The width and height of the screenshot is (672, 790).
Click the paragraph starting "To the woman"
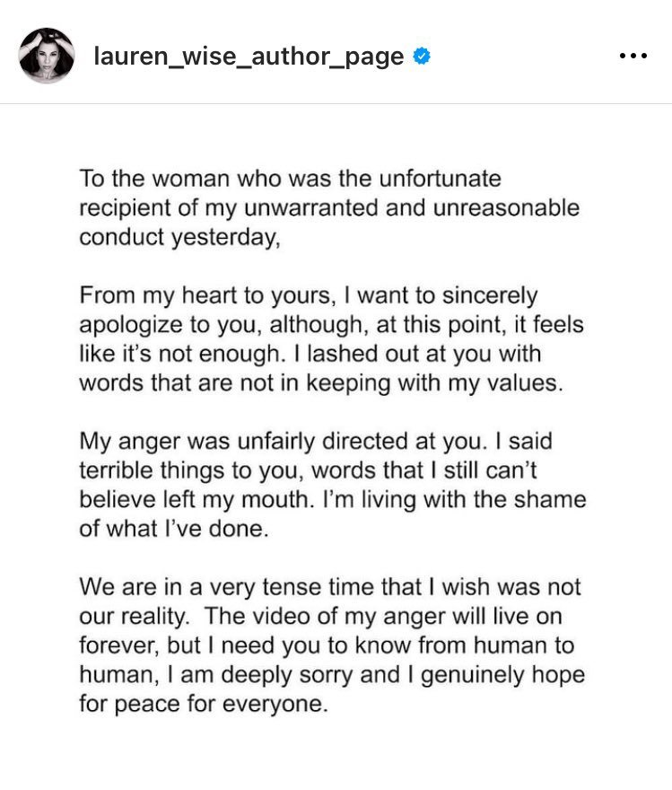(x=329, y=208)
